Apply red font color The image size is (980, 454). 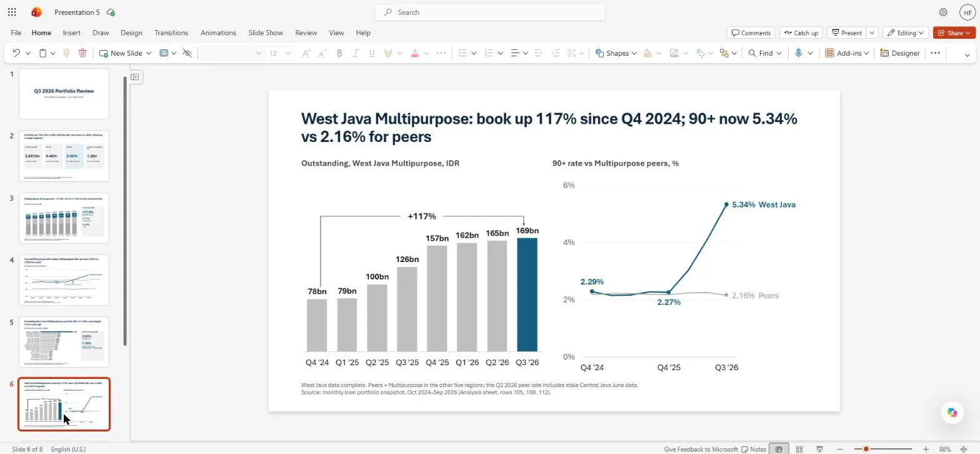click(x=414, y=53)
